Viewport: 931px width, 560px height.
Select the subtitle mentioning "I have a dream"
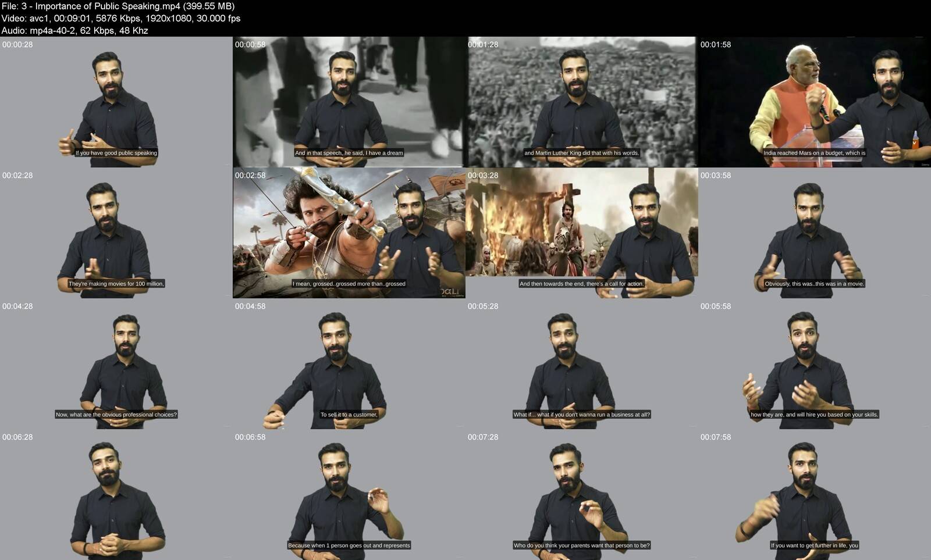click(x=349, y=153)
